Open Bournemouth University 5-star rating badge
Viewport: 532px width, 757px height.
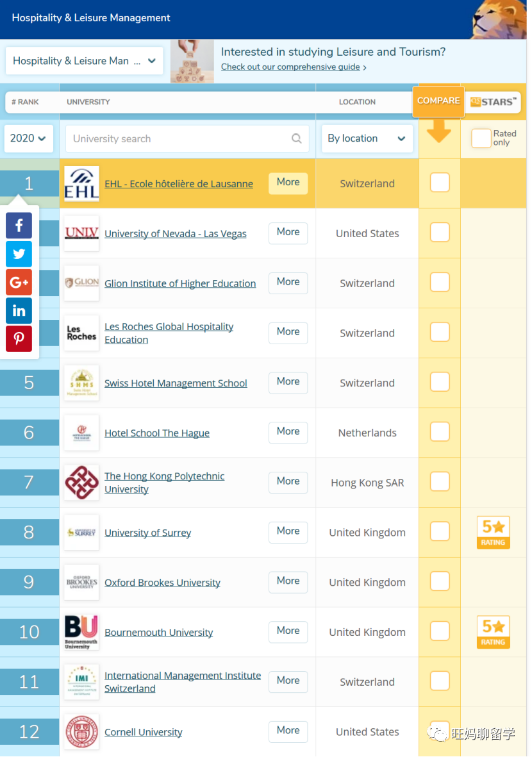(x=493, y=632)
